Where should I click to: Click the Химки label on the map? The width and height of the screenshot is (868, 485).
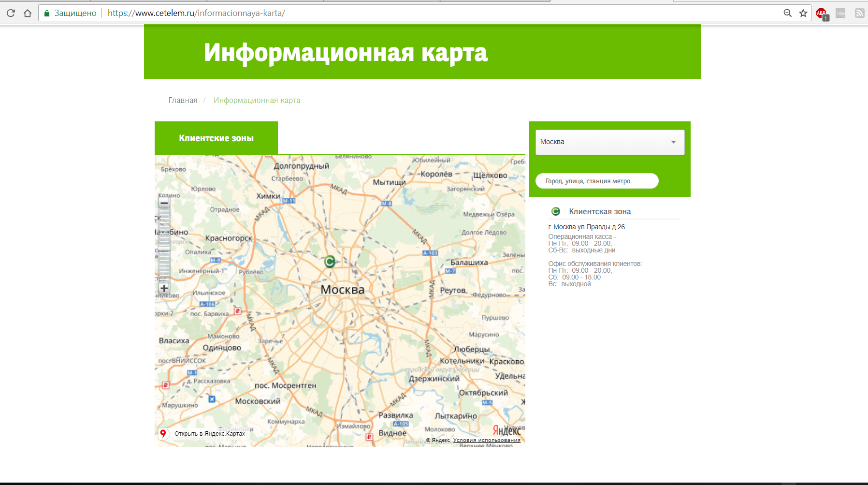click(x=268, y=196)
